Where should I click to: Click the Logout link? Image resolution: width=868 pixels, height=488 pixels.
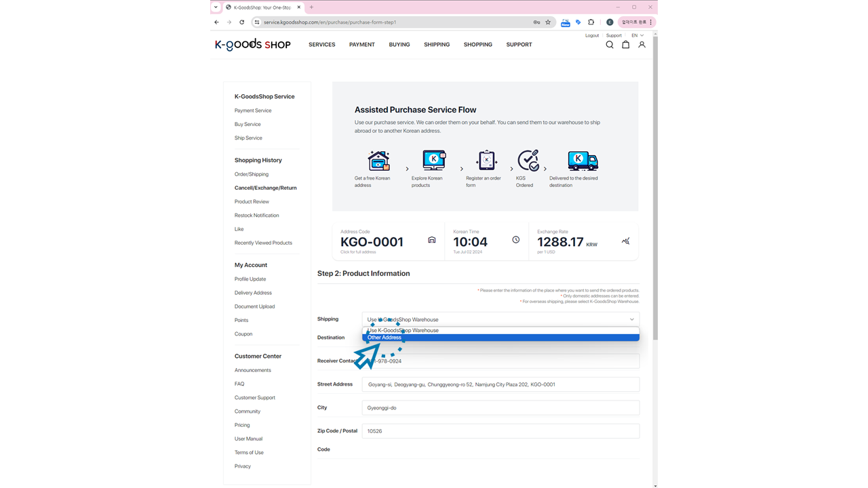click(x=592, y=35)
